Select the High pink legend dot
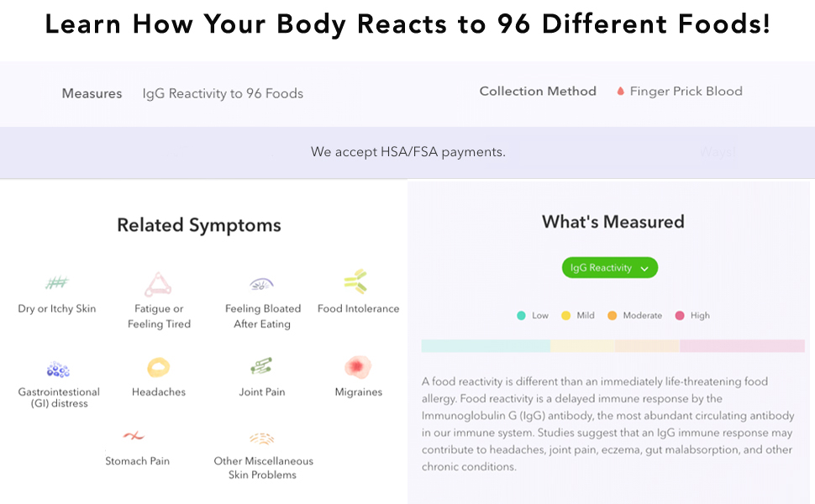 pos(680,316)
